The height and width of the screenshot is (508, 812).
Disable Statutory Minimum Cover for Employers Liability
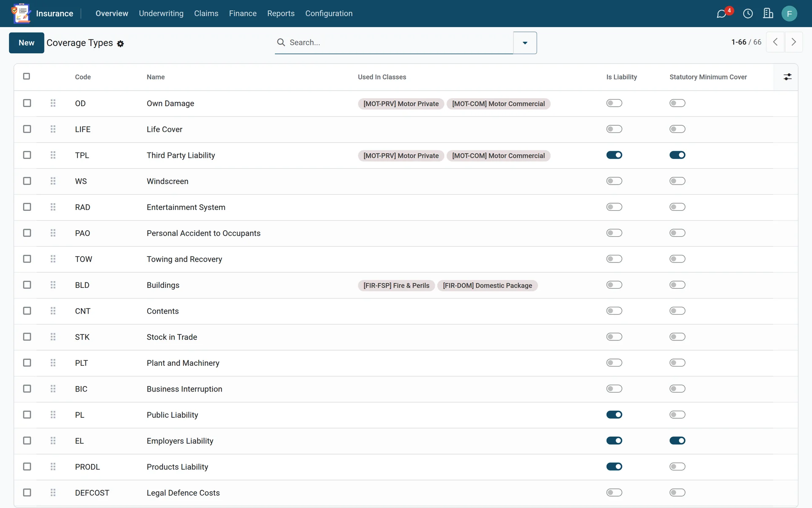coord(677,441)
